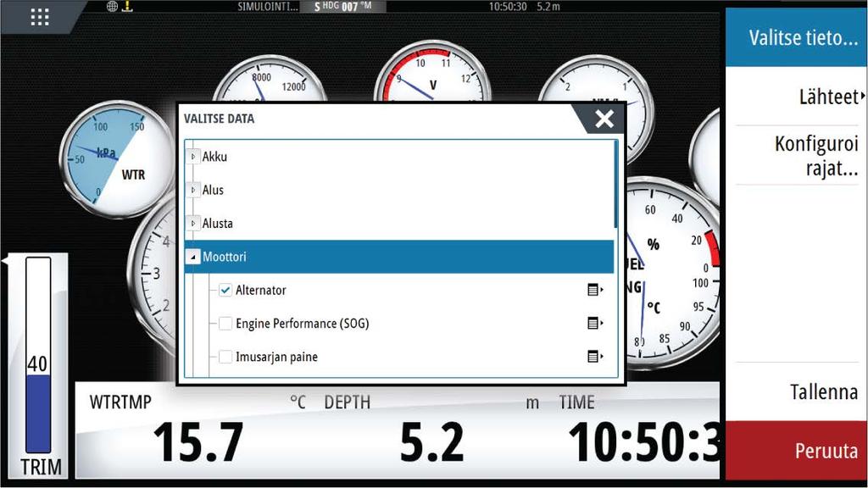Viewport: 868px width, 488px height.
Task: Open the home pages grid icon
Action: coord(39,17)
